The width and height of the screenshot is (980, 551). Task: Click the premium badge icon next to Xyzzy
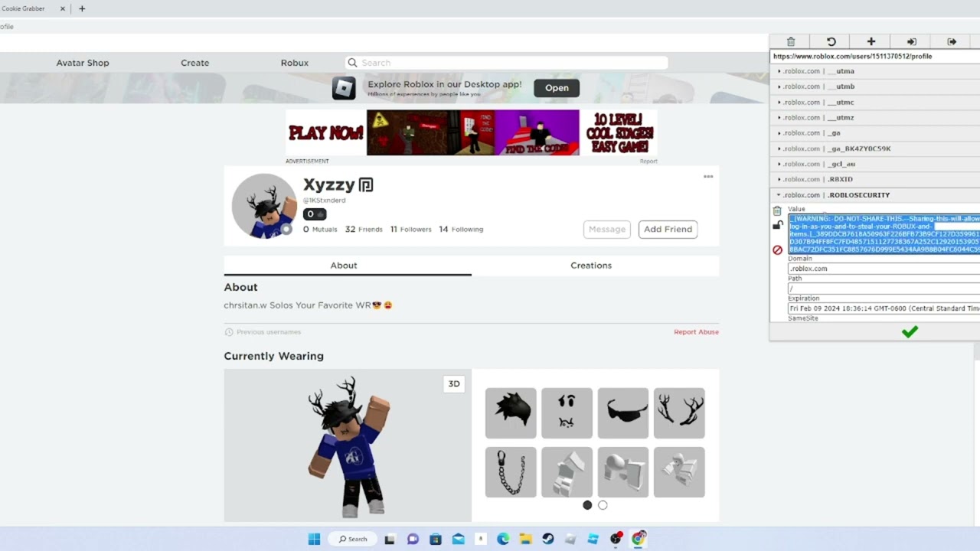tap(366, 185)
